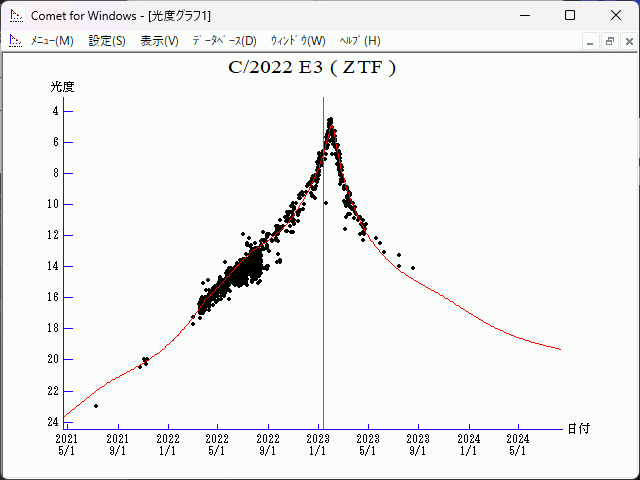Click the 2021 9/1 date label

pos(118,445)
